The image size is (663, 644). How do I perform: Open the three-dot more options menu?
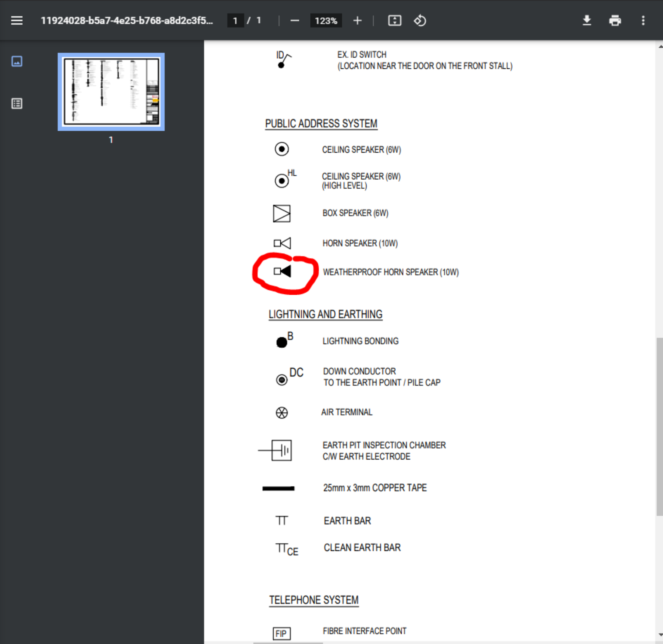click(x=643, y=20)
